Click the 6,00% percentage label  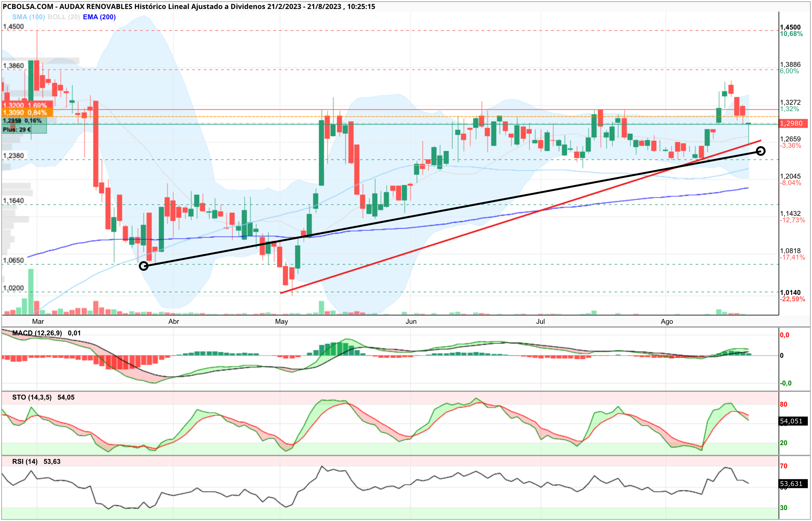789,71
